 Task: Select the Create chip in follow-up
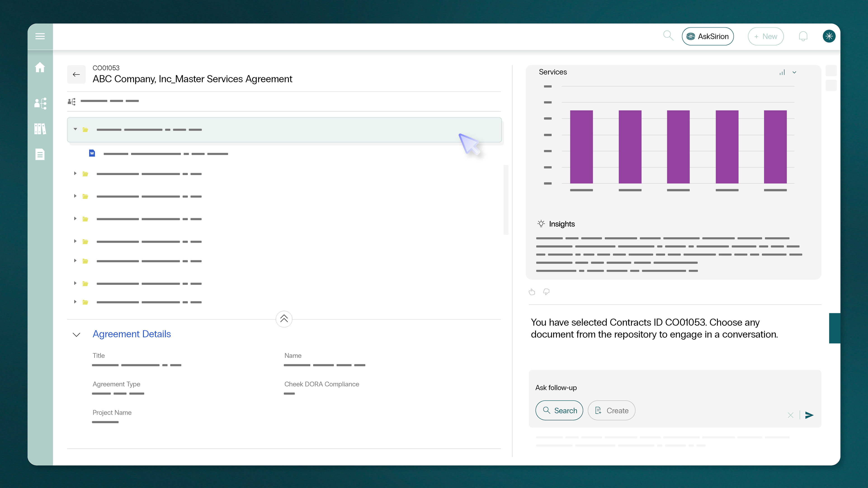tap(611, 410)
